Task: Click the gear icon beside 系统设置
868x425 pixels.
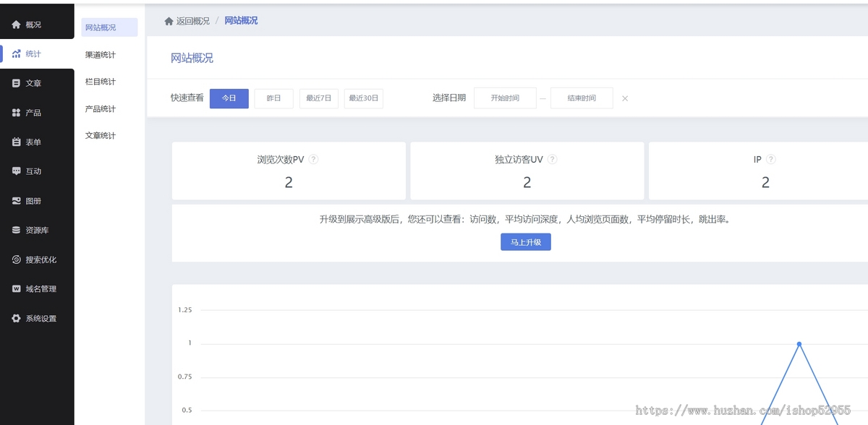Action: point(16,318)
